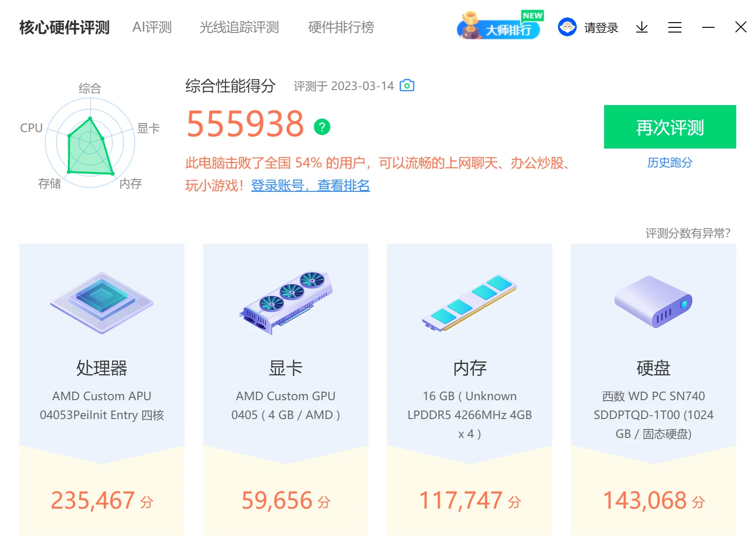Click the 评测分数有异常? link
The height and width of the screenshot is (543, 756).
688,233
